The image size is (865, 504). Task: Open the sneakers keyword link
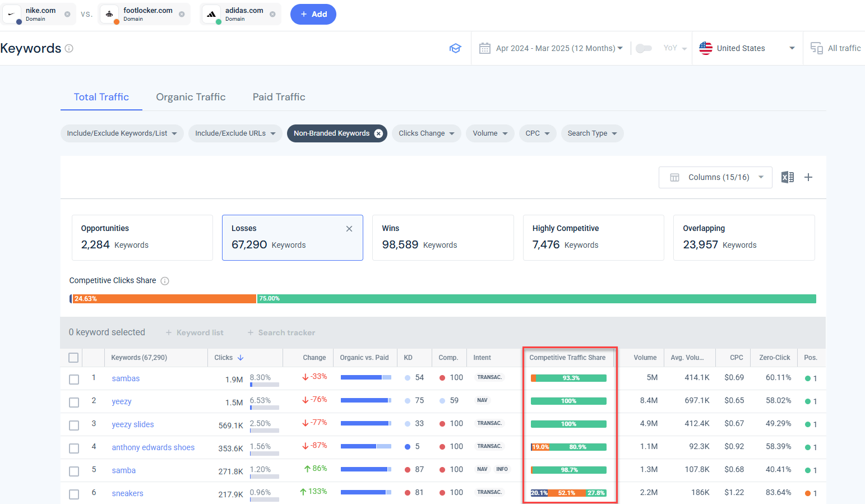point(127,493)
